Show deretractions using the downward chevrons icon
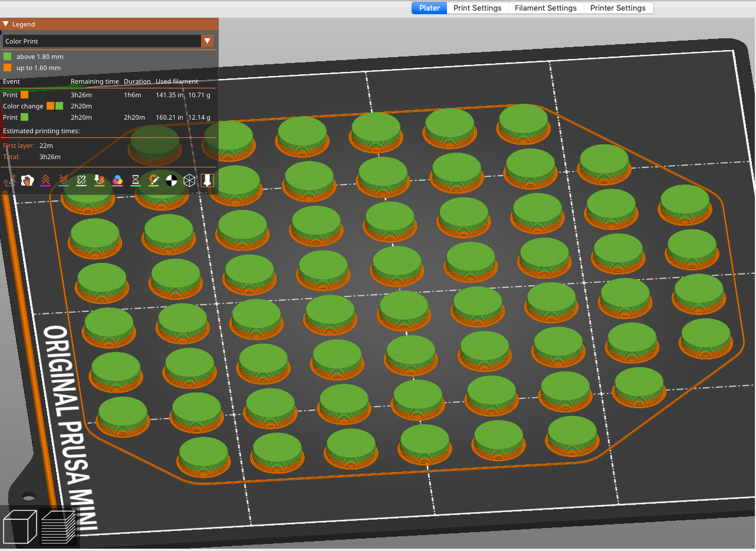The width and height of the screenshot is (756, 551). pos(63,181)
